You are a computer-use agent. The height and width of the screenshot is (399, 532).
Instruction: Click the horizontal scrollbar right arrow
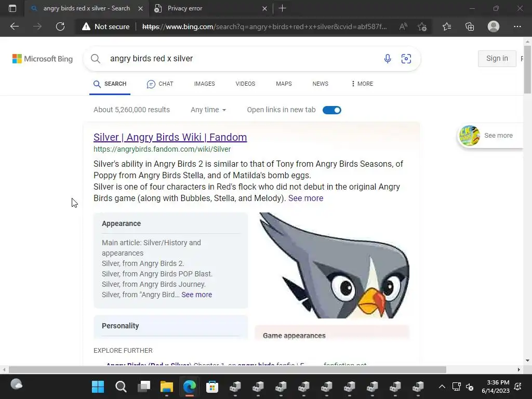(519, 369)
